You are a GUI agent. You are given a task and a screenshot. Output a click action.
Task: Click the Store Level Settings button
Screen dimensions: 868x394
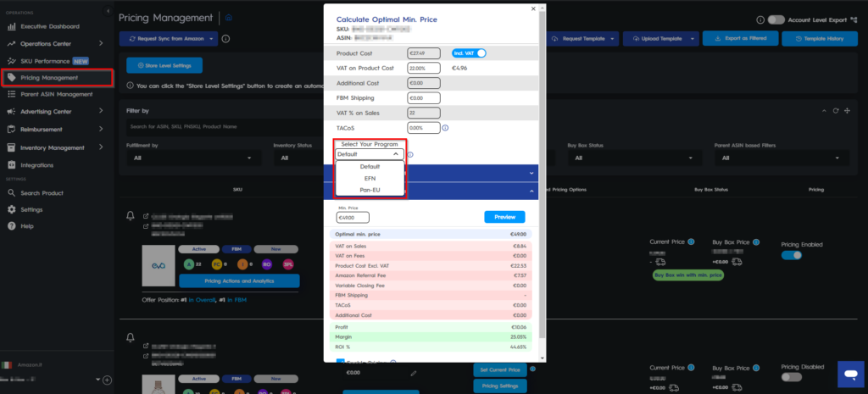tap(164, 65)
